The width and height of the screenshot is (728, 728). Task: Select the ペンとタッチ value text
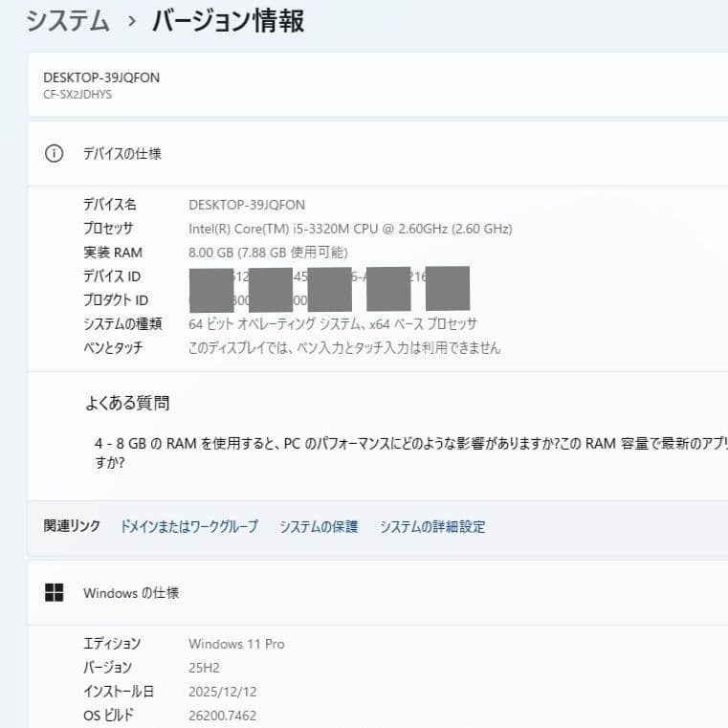point(344,348)
